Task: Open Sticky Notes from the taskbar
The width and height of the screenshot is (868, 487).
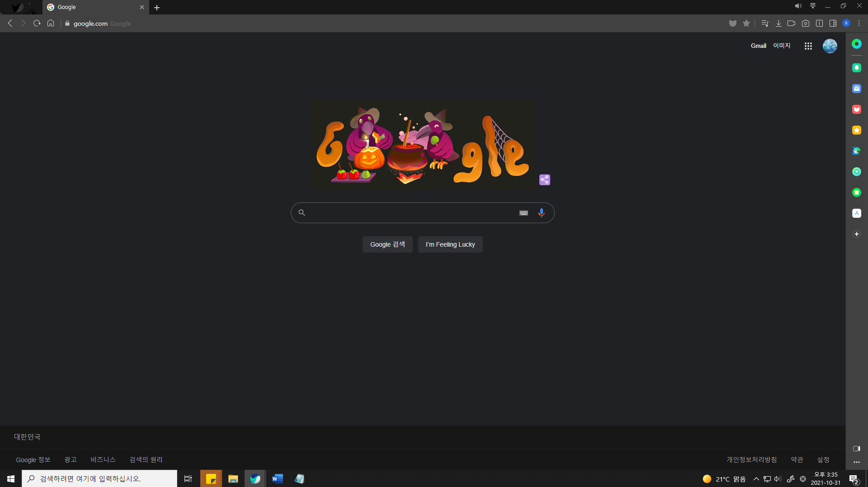Action: click(x=211, y=478)
